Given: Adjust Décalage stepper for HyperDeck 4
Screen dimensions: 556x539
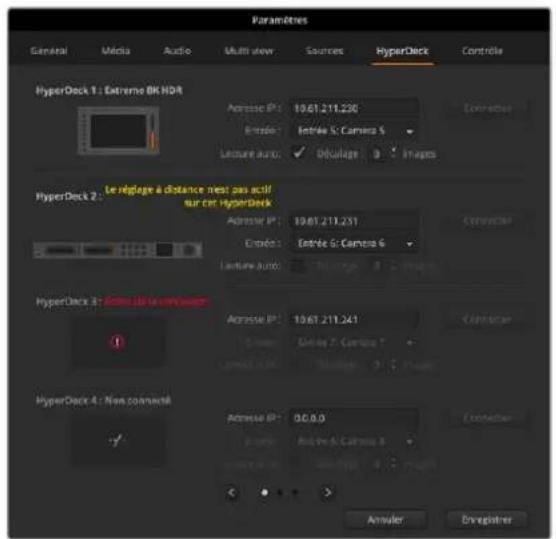Looking at the screenshot, I should (x=393, y=463).
